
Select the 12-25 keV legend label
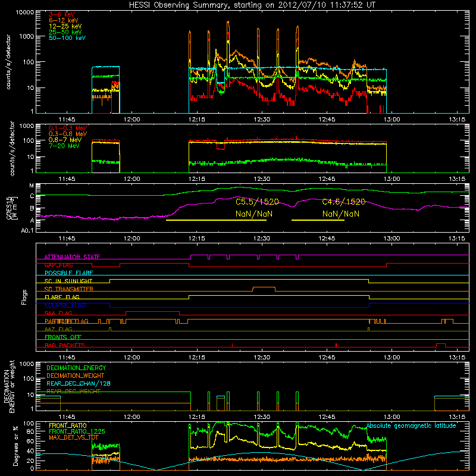(x=65, y=26)
